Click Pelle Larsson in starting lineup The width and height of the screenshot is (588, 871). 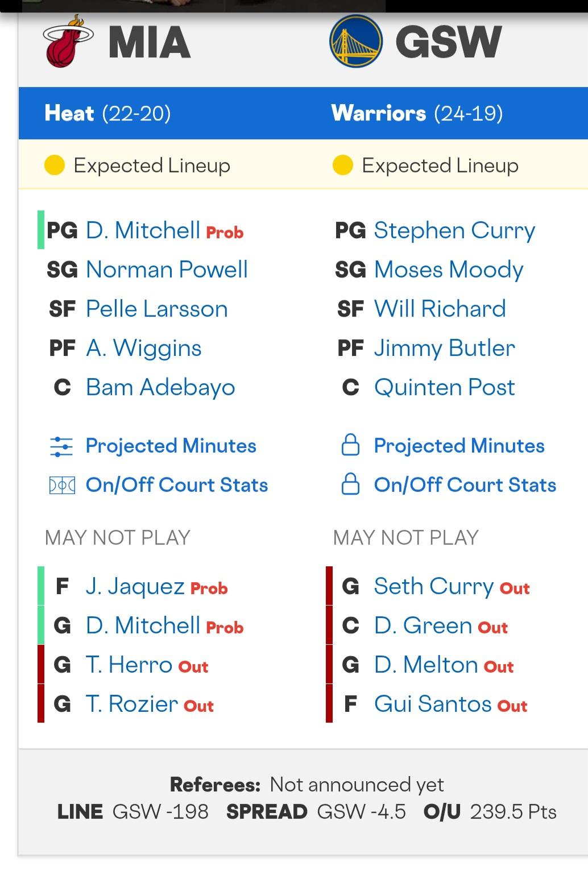click(156, 309)
